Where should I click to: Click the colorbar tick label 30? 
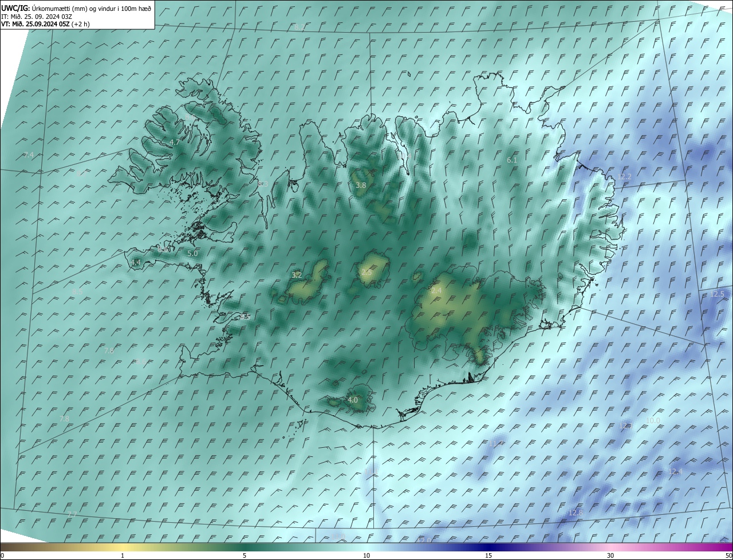pyautogui.click(x=610, y=555)
